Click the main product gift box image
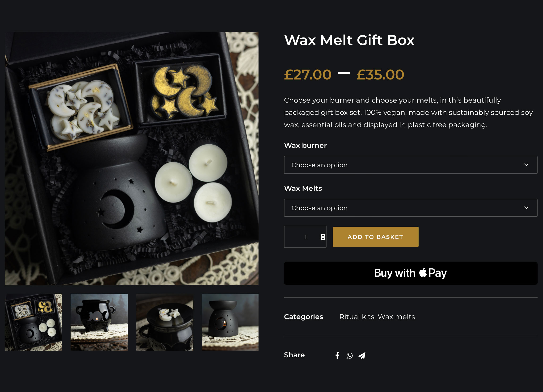Screen dimensions: 543x392 pos(132,158)
